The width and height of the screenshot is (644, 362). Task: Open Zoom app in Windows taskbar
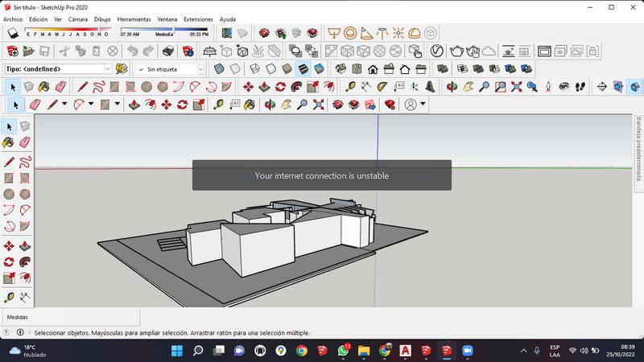467,351
